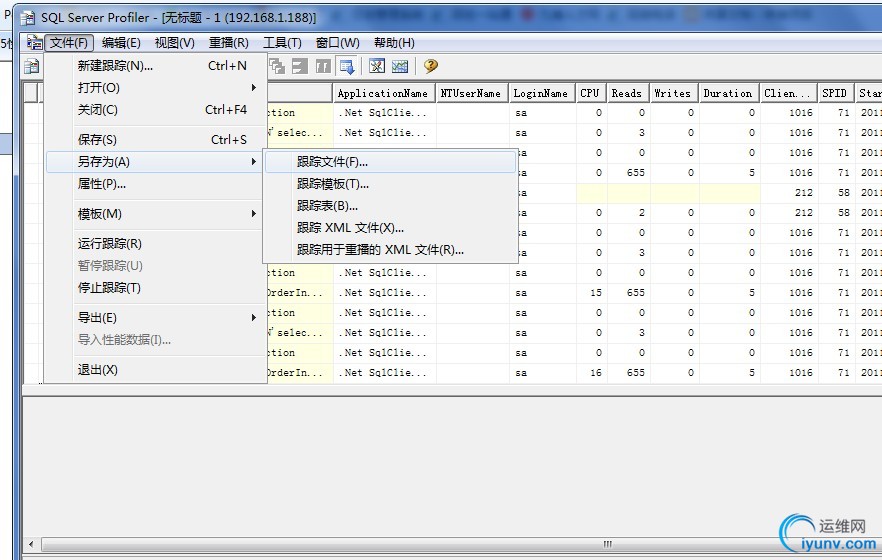Click the LoginName column header
The height and width of the screenshot is (560, 882).
point(542,93)
